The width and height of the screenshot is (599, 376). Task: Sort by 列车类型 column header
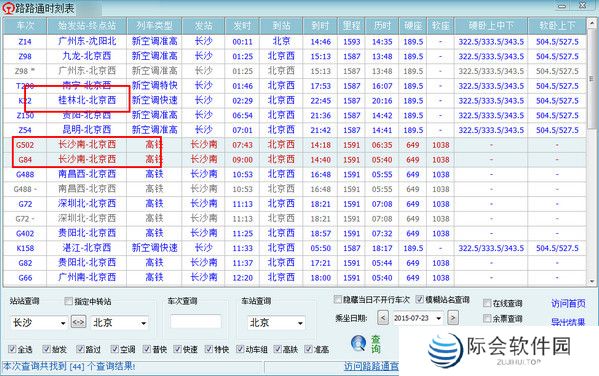pyautogui.click(x=154, y=26)
